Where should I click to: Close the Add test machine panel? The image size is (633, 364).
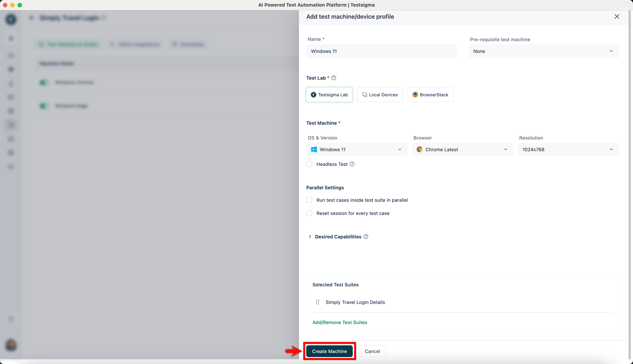(617, 16)
